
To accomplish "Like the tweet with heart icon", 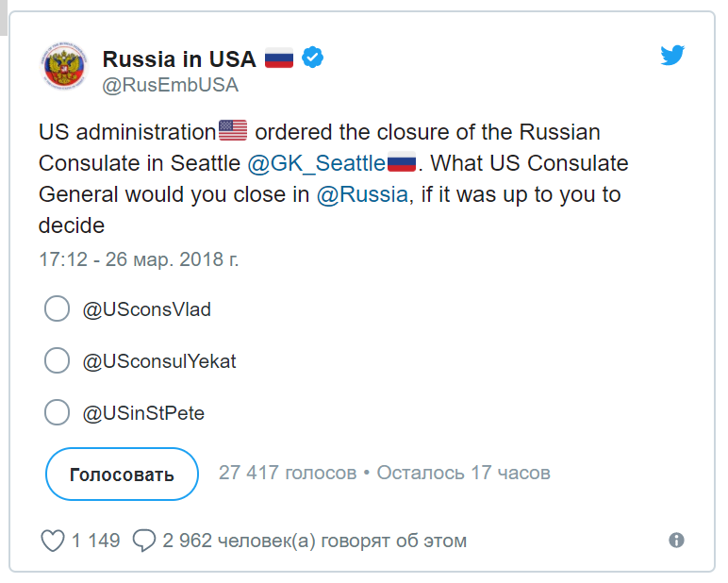I will (53, 541).
